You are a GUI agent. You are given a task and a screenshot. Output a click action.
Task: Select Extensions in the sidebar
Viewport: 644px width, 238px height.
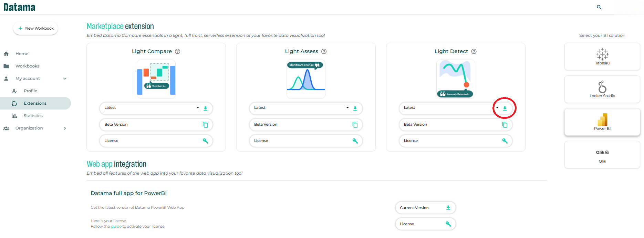point(35,103)
